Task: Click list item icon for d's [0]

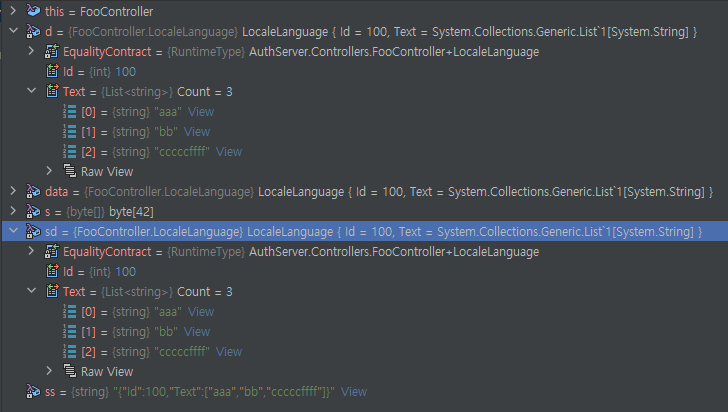Action: click(x=69, y=111)
